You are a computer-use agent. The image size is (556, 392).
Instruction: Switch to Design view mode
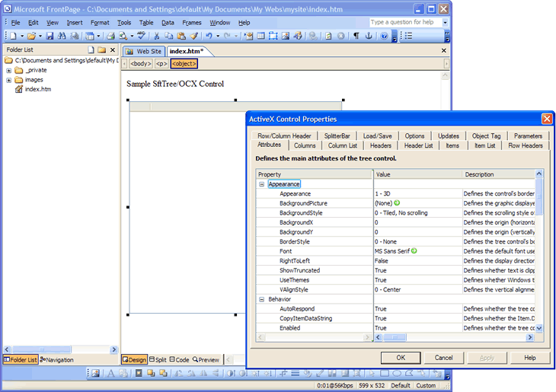pos(134,359)
